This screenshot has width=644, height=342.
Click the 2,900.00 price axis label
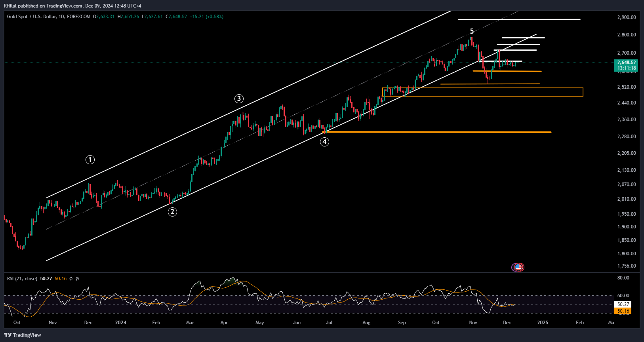click(x=627, y=17)
